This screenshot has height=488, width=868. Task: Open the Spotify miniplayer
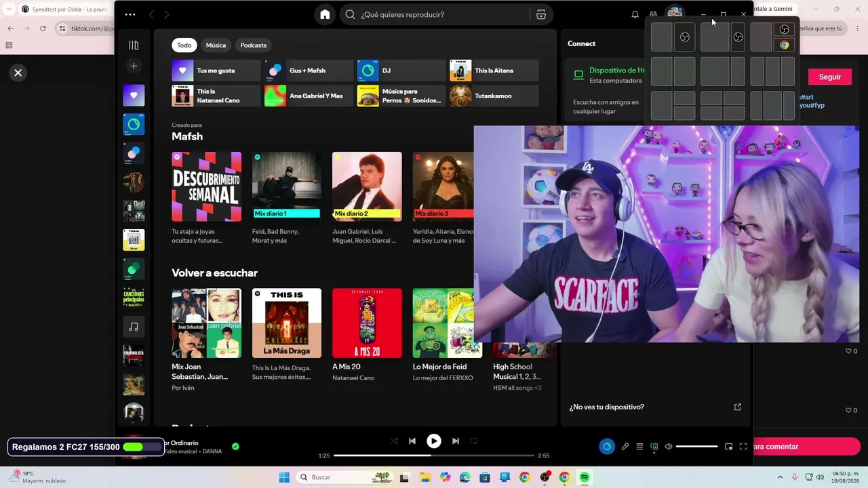pos(728,447)
